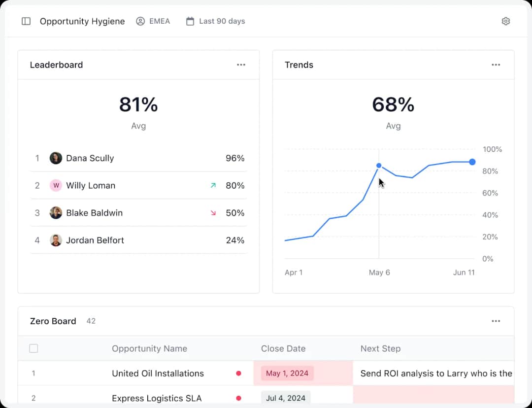Click the 24% score for Jordan Belfort
Image resolution: width=532 pixels, height=408 pixels.
(x=235, y=240)
